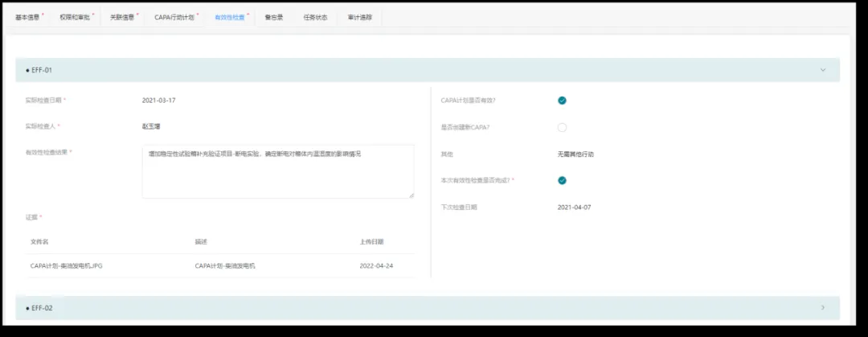Click the 证据 field label
868x337 pixels.
(32, 216)
